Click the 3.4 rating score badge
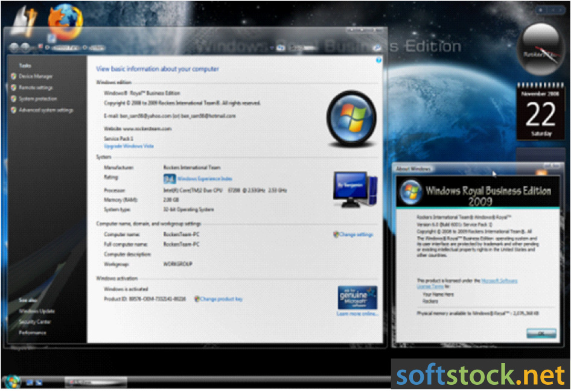The height and width of the screenshot is (392, 571). point(170,179)
